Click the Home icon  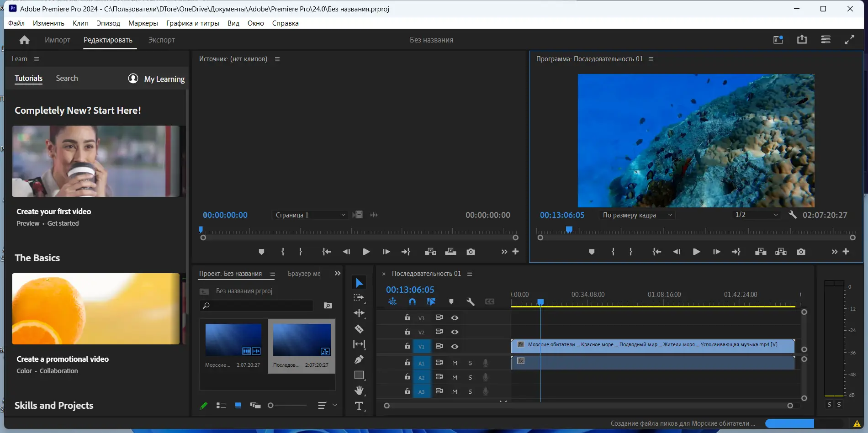click(x=25, y=40)
